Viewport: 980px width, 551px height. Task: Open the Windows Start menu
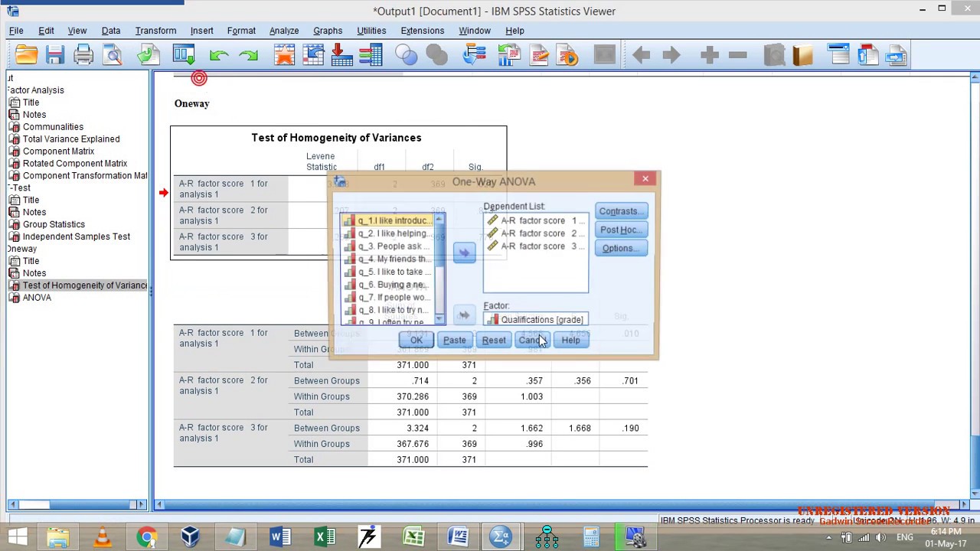tap(17, 537)
